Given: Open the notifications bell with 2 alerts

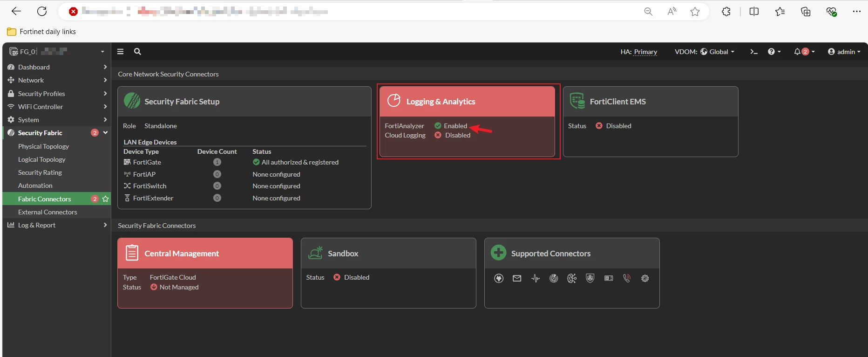Looking at the screenshot, I should (804, 52).
